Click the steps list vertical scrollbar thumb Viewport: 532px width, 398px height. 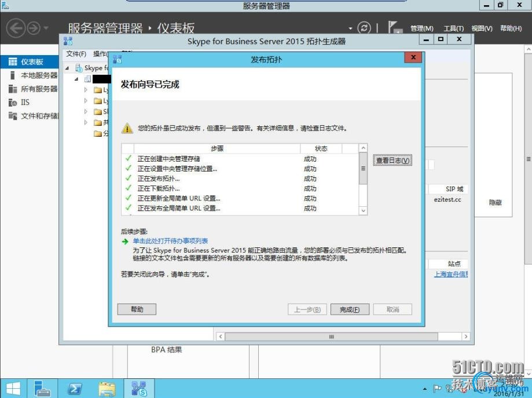click(363, 169)
